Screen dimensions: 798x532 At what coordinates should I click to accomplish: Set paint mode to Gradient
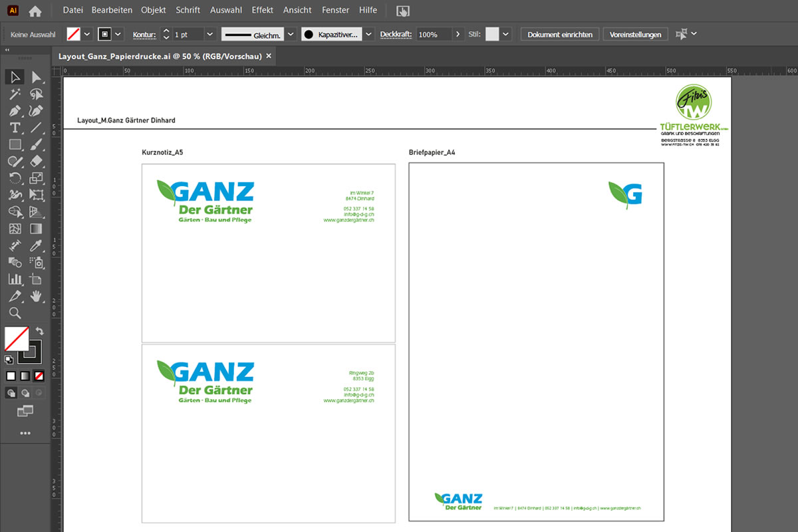[x=25, y=376]
